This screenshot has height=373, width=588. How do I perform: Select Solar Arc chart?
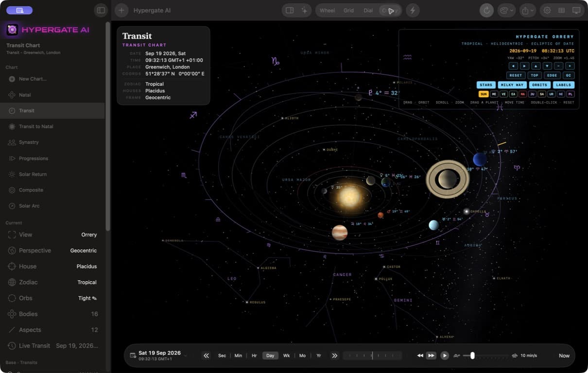[x=52, y=206]
